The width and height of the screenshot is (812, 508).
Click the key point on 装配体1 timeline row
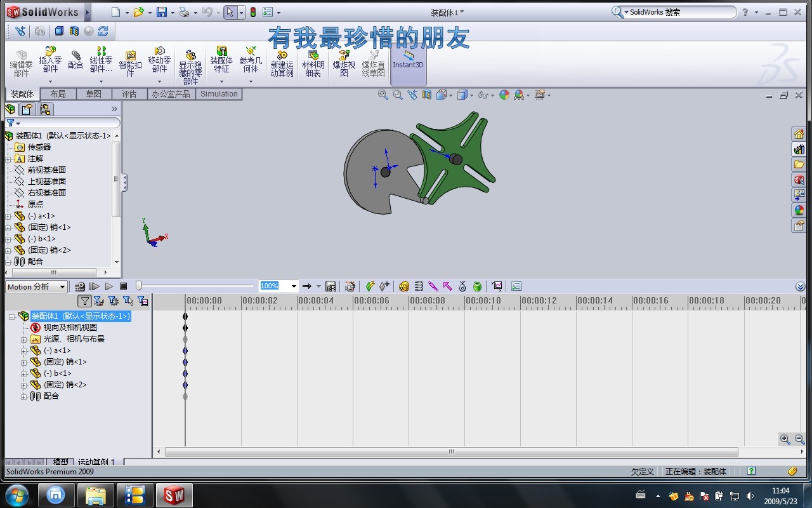click(185, 316)
